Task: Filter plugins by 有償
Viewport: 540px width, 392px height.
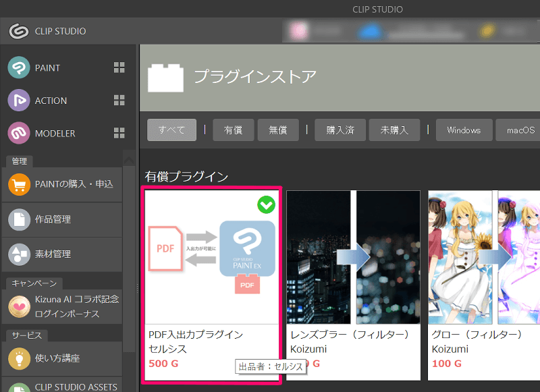Action: pos(234,130)
